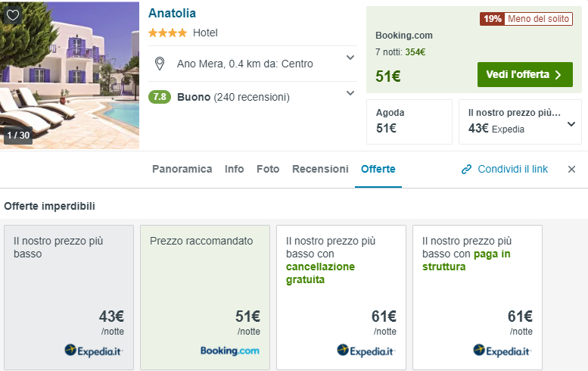Select the Foto tab
Viewport: 588px width, 371px height.
[268, 169]
